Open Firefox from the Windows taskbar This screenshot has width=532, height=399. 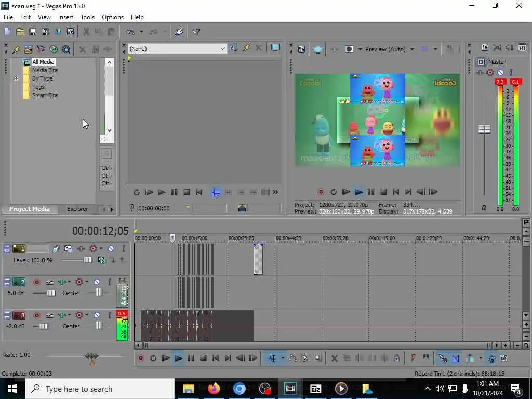[x=214, y=389]
